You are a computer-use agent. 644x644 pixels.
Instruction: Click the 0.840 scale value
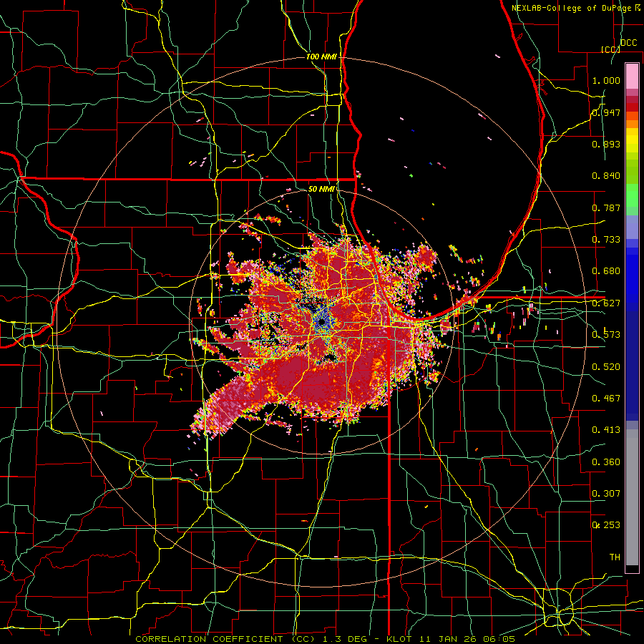(606, 176)
